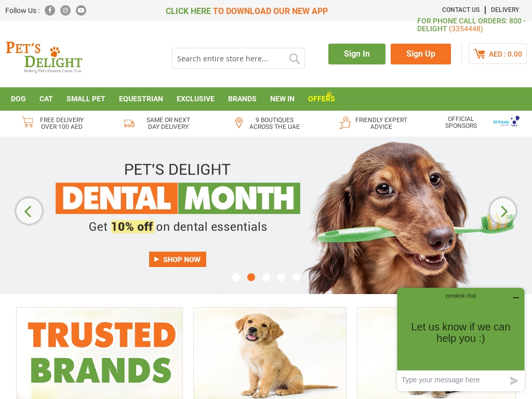The height and width of the screenshot is (399, 532).
Task: Open the OFFERS menu item
Action: (321, 99)
